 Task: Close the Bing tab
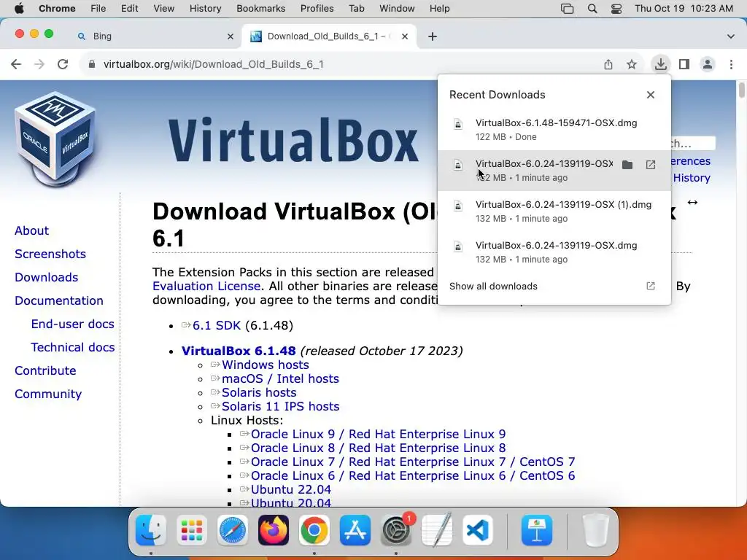click(231, 36)
